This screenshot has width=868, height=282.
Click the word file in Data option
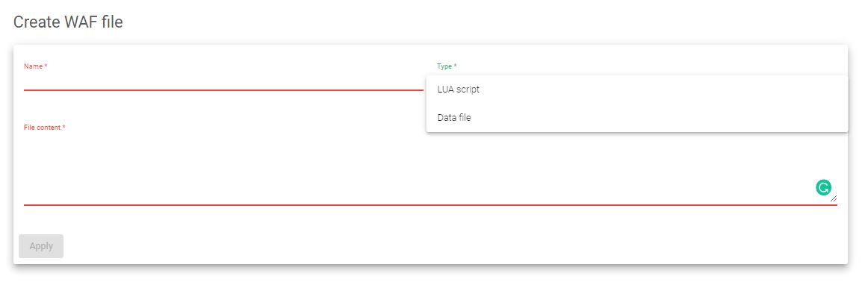click(x=465, y=117)
